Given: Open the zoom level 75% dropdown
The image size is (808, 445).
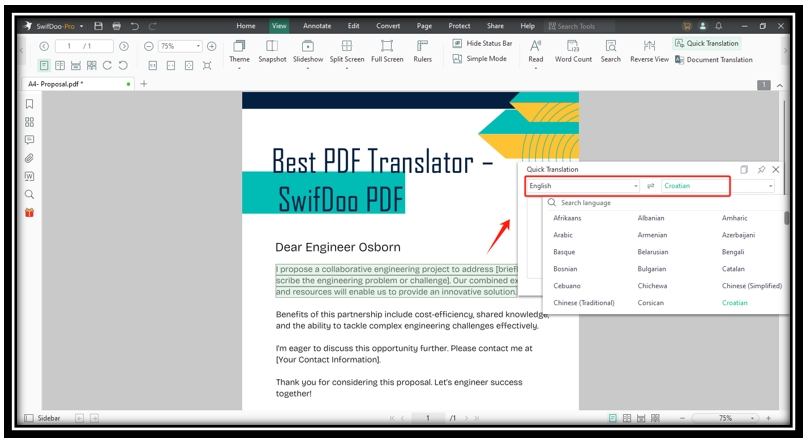Looking at the screenshot, I should click(180, 46).
